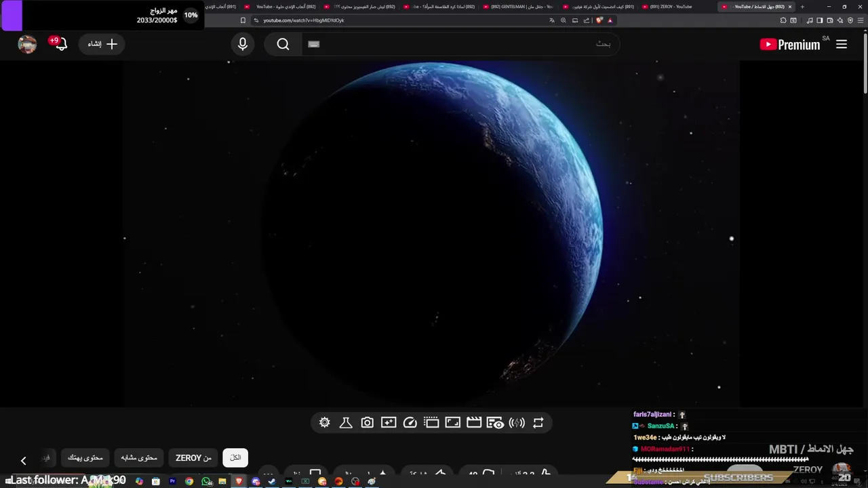Open Premiere Pro from the taskbar
This screenshot has width=868, height=488.
tap(173, 481)
